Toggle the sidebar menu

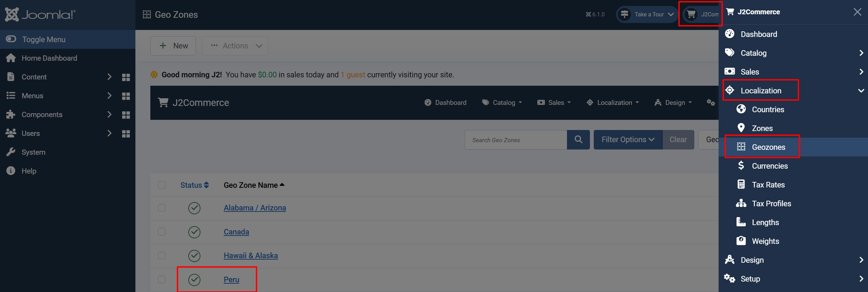68,39
